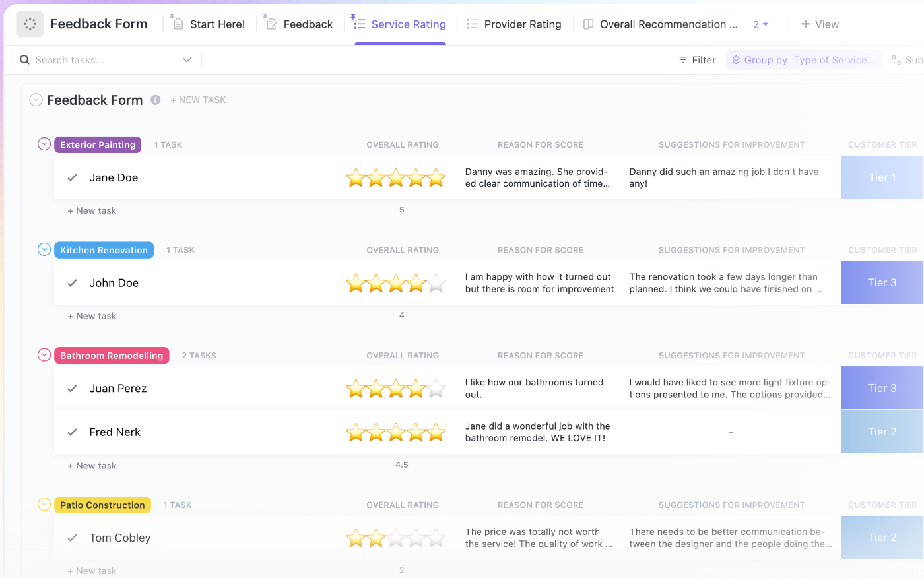
Task: Click the pinned form icon beside Feedback
Action: (x=270, y=23)
